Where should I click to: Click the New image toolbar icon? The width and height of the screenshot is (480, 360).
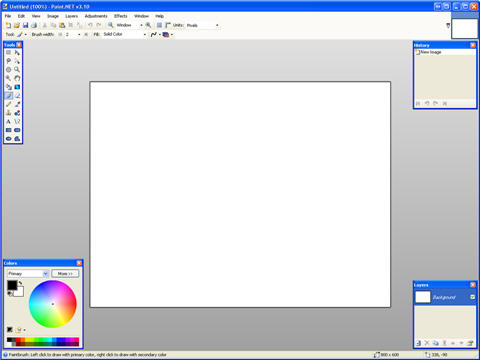coord(8,25)
